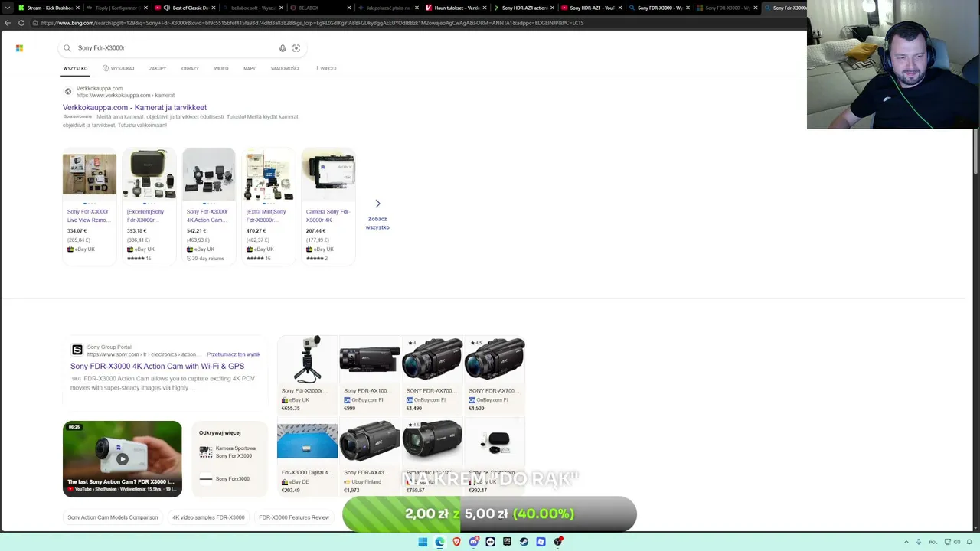The image size is (980, 551).
Task: Open [Excellent]Sony Fdr-X3000r listing
Action: [149, 207]
